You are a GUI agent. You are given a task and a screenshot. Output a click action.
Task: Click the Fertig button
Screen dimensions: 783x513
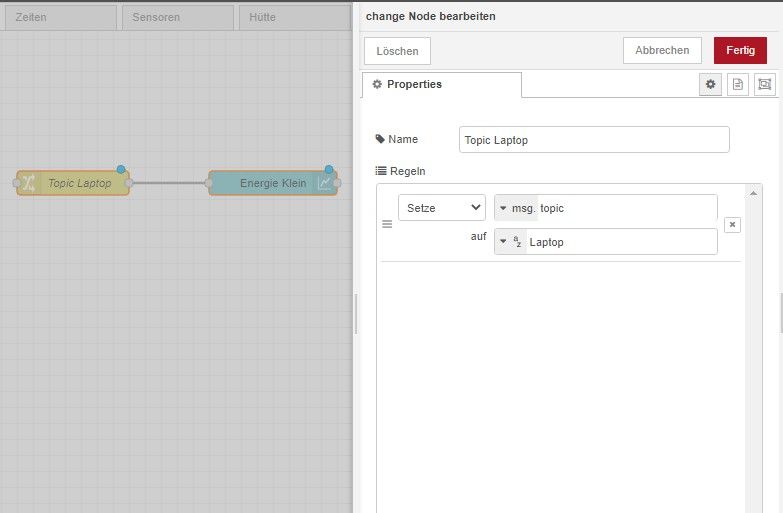coord(740,50)
